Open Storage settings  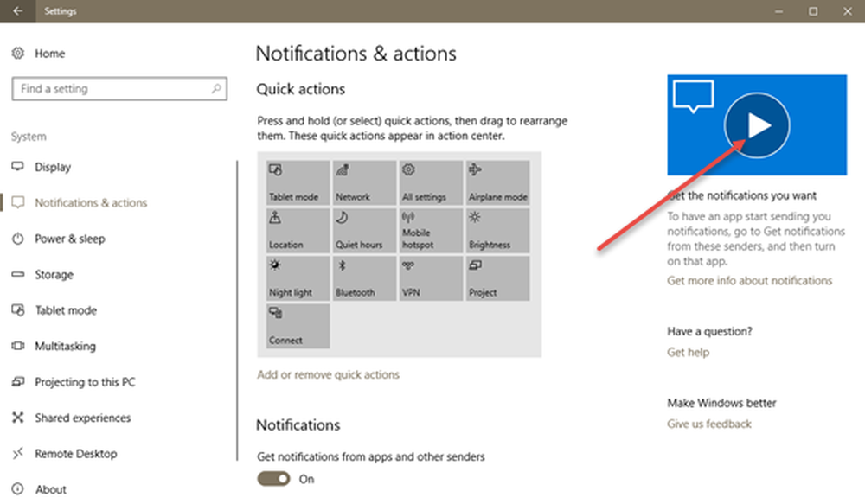tap(42, 275)
